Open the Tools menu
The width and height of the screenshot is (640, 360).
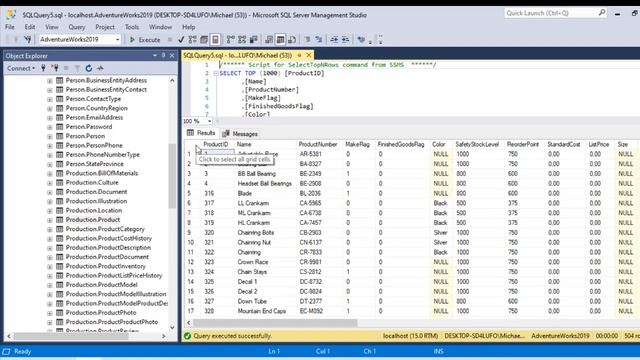(x=132, y=27)
